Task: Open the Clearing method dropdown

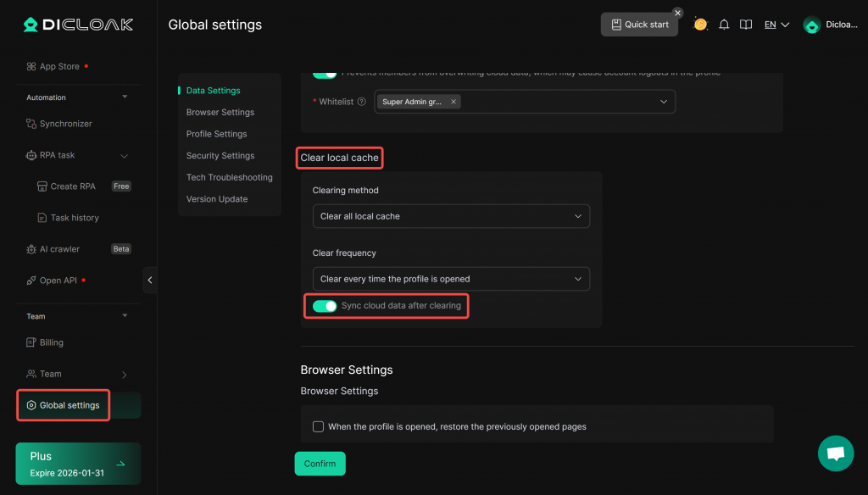Action: [450, 216]
